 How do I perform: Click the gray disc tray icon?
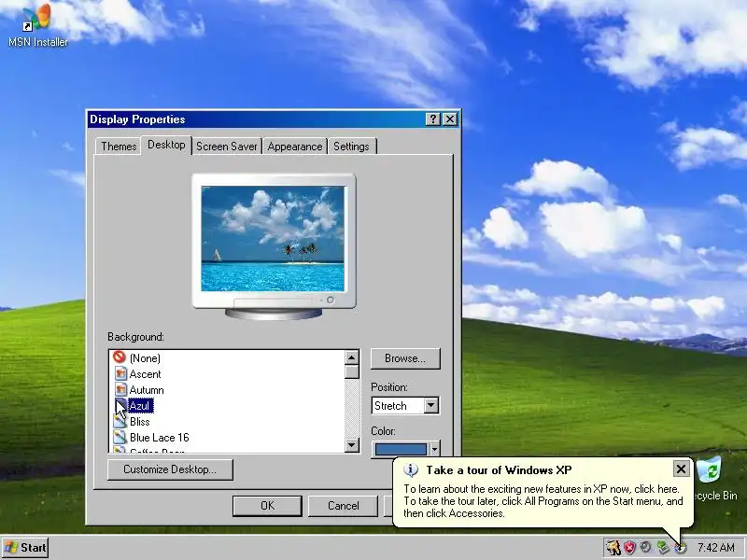point(646,547)
